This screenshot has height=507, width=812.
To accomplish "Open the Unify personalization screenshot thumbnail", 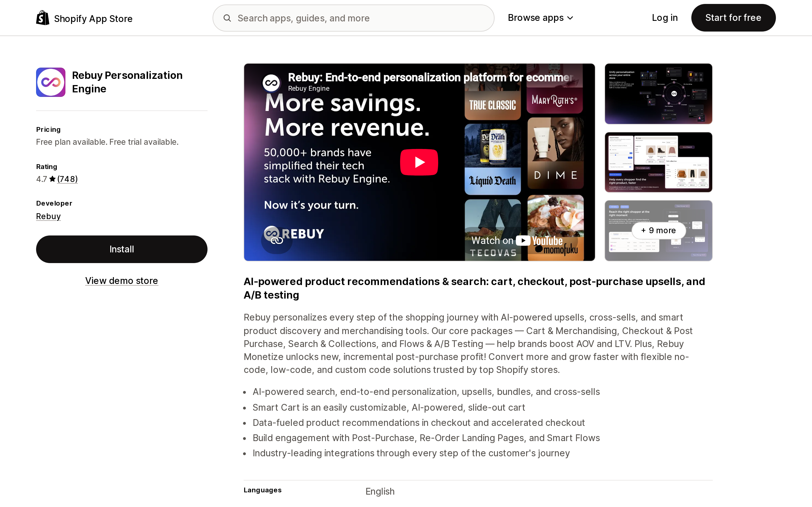I will (658, 94).
